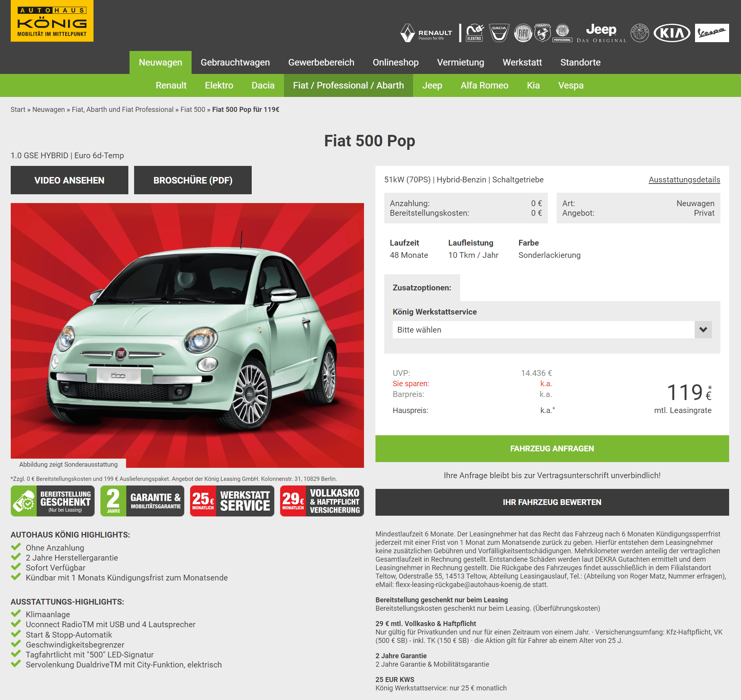
Task: Click IHR FAHRZEUG BEWERTEN button
Action: click(552, 502)
